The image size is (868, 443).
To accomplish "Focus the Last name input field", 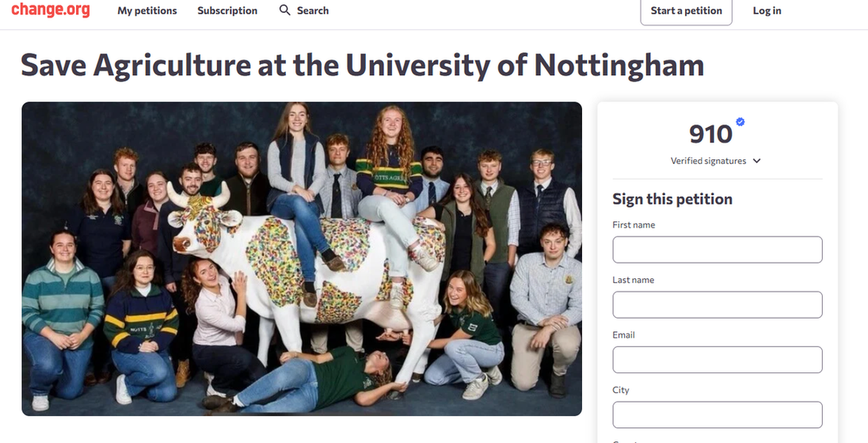I will click(x=717, y=304).
